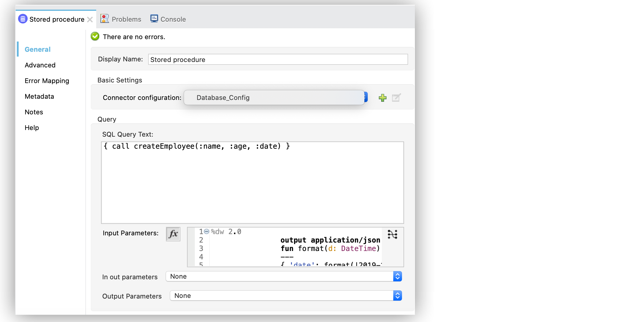
Task: Open the Connector configuration selector
Action: pos(274,98)
